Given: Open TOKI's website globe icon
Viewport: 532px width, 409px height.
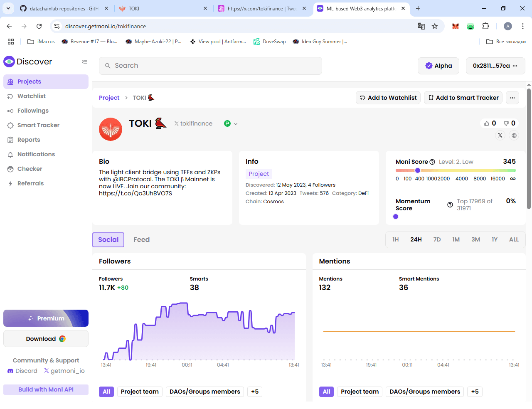Looking at the screenshot, I should pyautogui.click(x=514, y=136).
